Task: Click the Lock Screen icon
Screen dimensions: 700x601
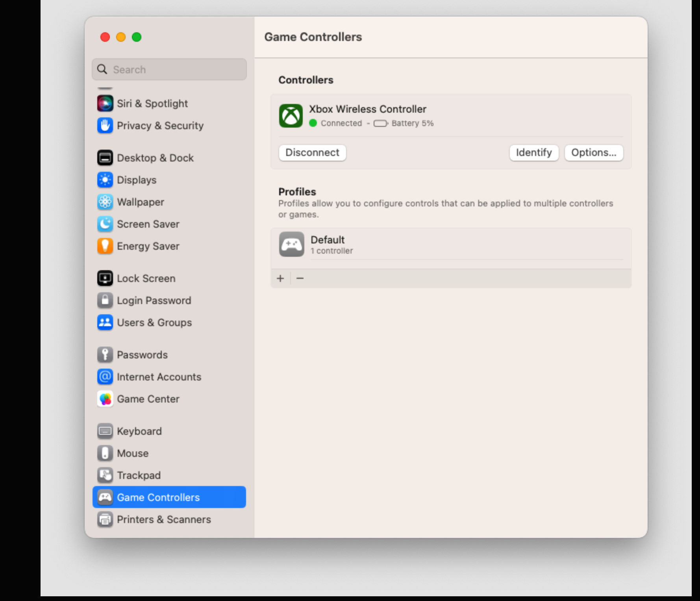Action: tap(105, 278)
